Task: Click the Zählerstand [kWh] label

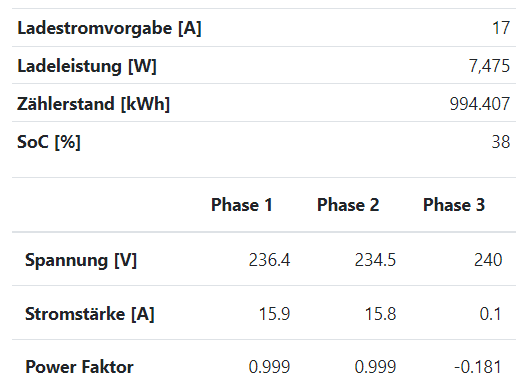Action: tap(93, 104)
